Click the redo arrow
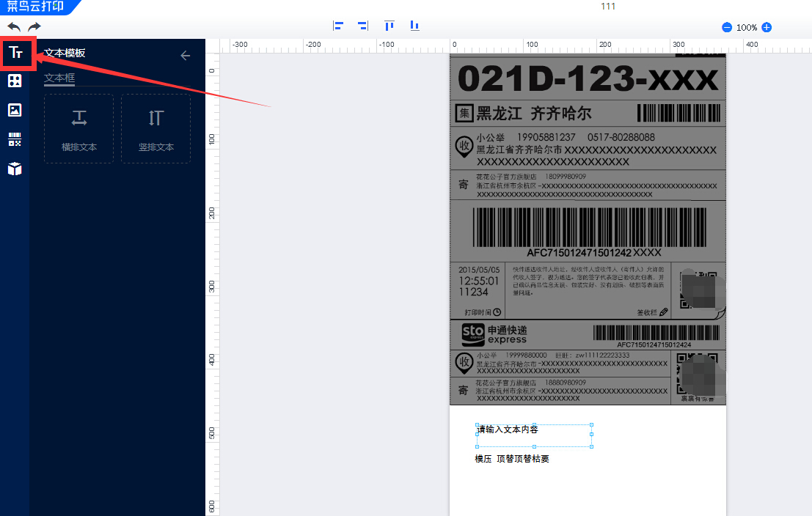The height and width of the screenshot is (516, 812). point(34,27)
